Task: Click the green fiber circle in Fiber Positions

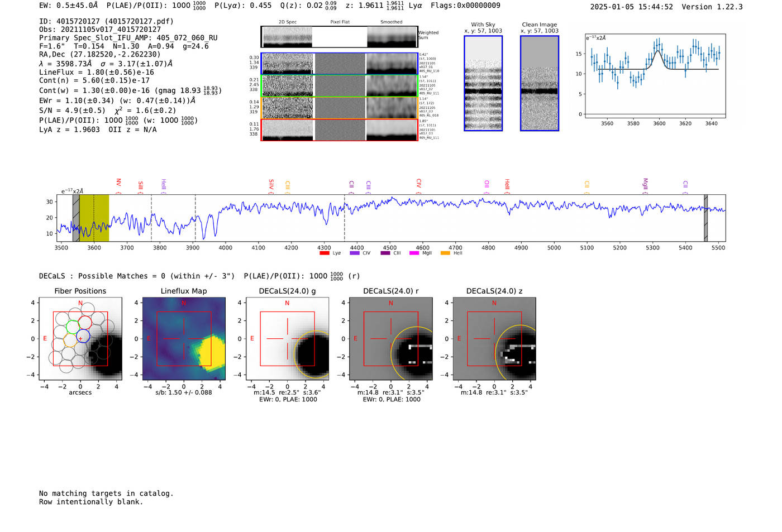Action: [73, 327]
